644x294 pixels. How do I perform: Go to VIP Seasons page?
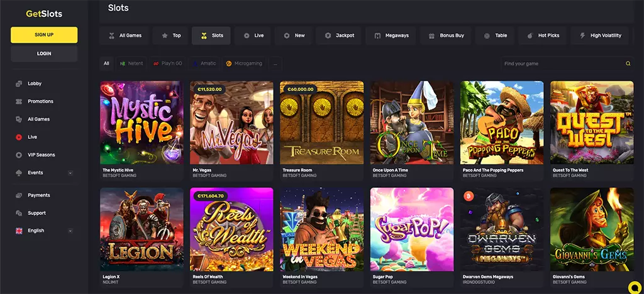[42, 155]
